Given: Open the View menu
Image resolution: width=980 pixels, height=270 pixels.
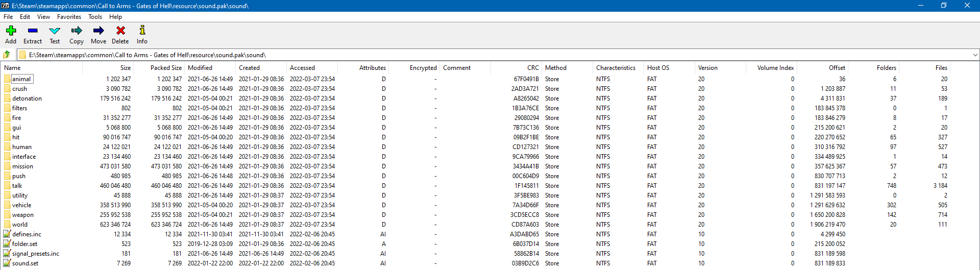Looking at the screenshot, I should pyautogui.click(x=43, y=17).
